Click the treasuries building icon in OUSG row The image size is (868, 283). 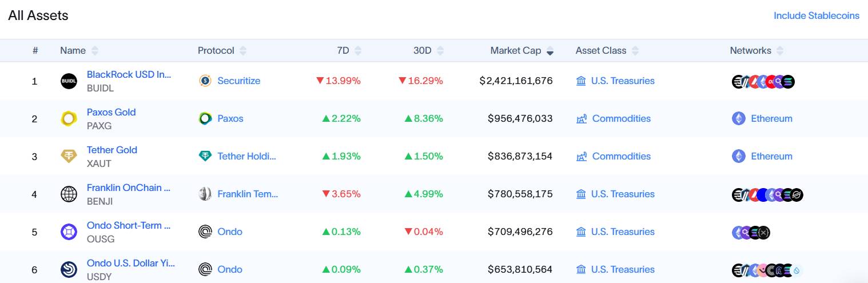pyautogui.click(x=581, y=232)
